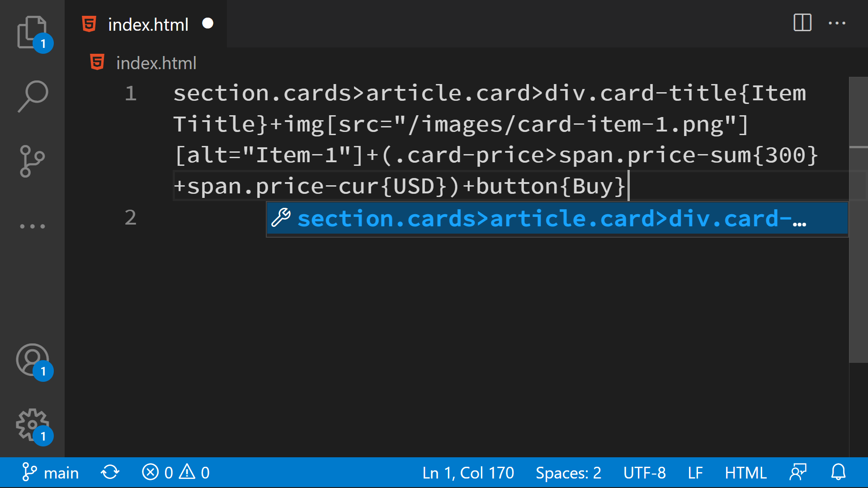Show additional views via ellipsis in activity bar

click(x=32, y=225)
